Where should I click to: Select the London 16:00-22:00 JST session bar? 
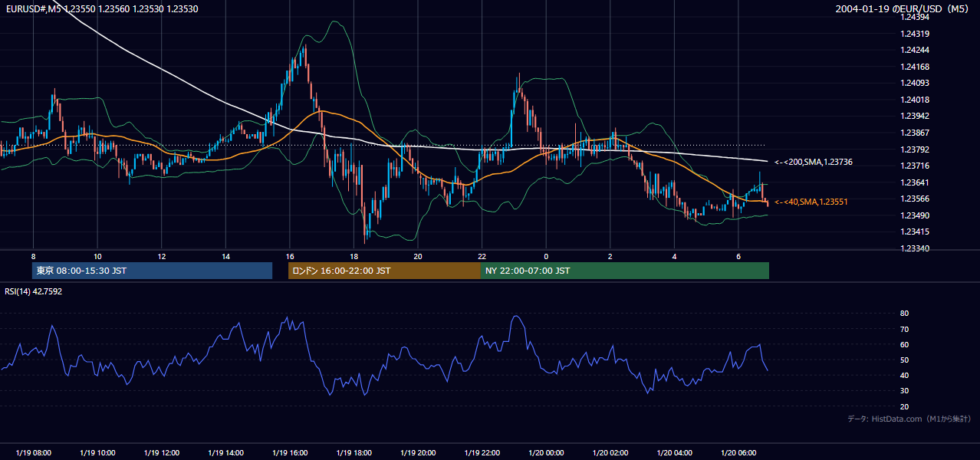384,271
